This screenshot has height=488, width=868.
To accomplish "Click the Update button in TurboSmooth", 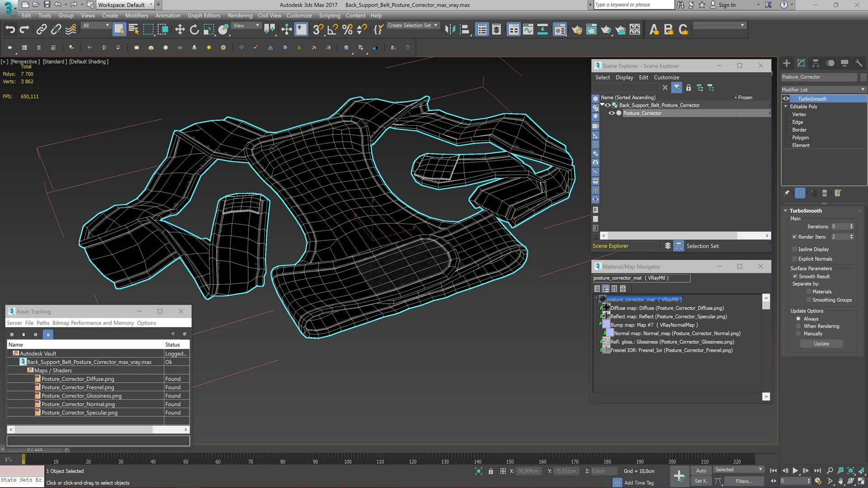I will click(x=821, y=344).
